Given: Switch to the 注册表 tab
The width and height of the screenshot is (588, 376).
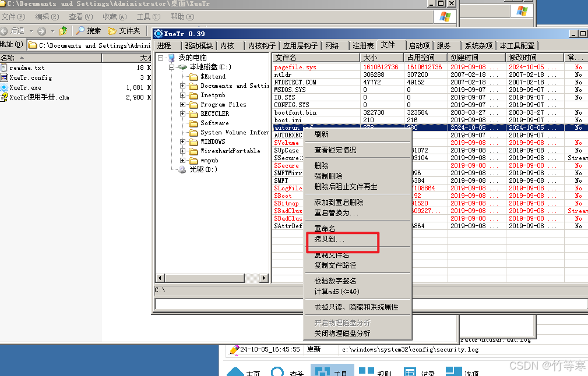Looking at the screenshot, I should click(362, 45).
